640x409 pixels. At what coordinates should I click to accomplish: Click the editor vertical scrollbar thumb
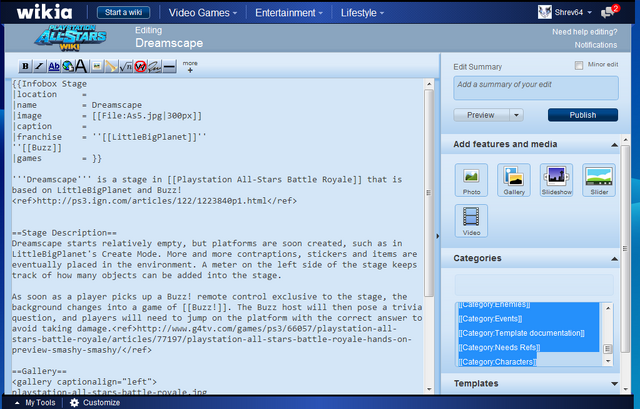[x=429, y=193]
